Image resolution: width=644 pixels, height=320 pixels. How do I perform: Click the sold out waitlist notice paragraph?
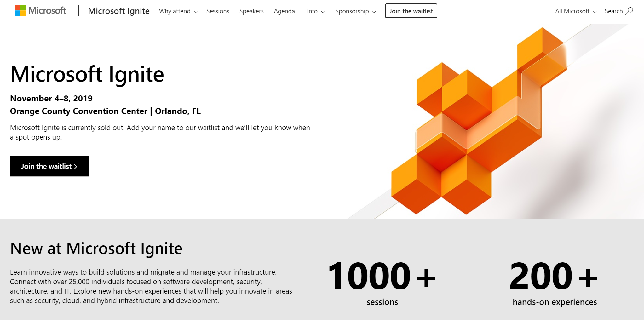(160, 132)
